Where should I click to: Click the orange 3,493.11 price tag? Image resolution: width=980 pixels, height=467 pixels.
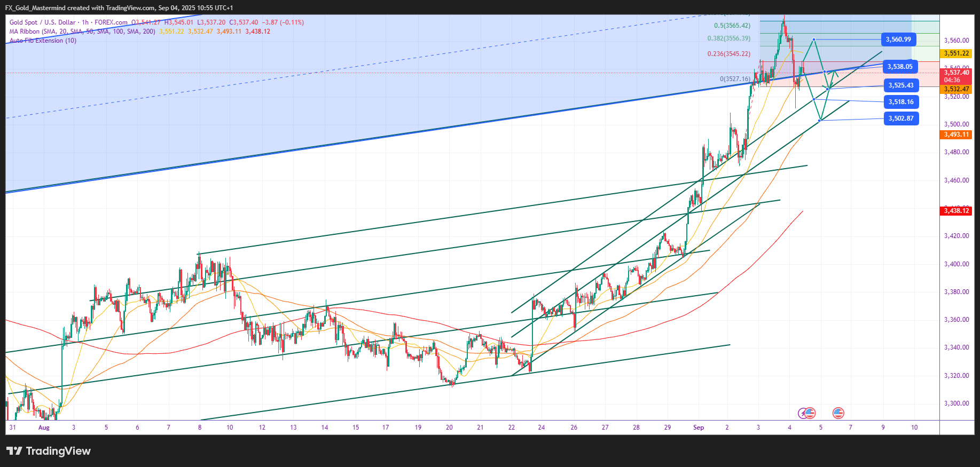(x=957, y=134)
